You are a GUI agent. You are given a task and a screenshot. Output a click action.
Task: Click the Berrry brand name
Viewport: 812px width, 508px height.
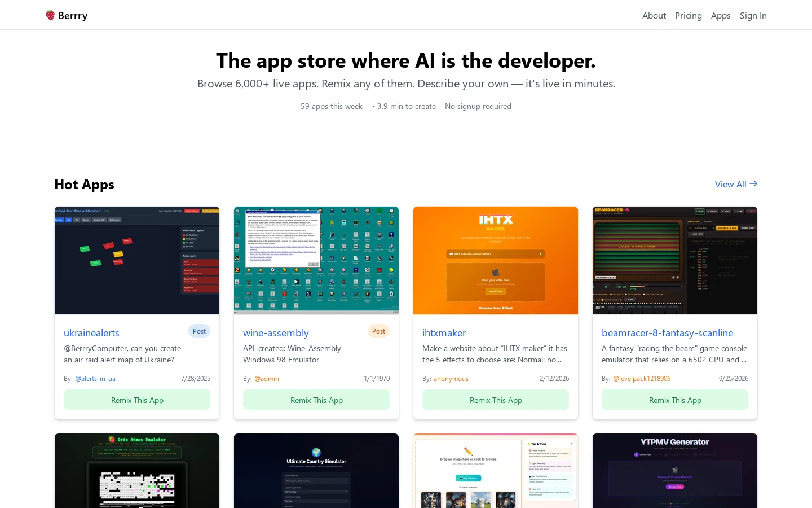73,16
